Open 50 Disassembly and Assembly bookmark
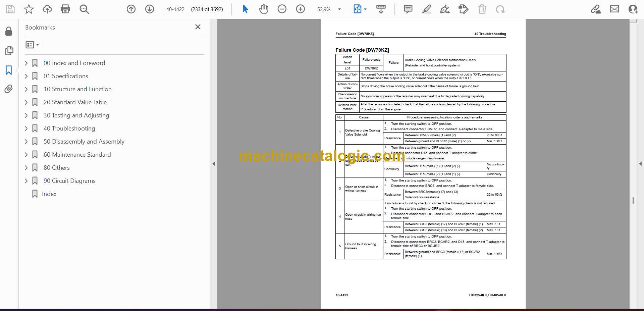644x311 pixels. click(x=84, y=142)
